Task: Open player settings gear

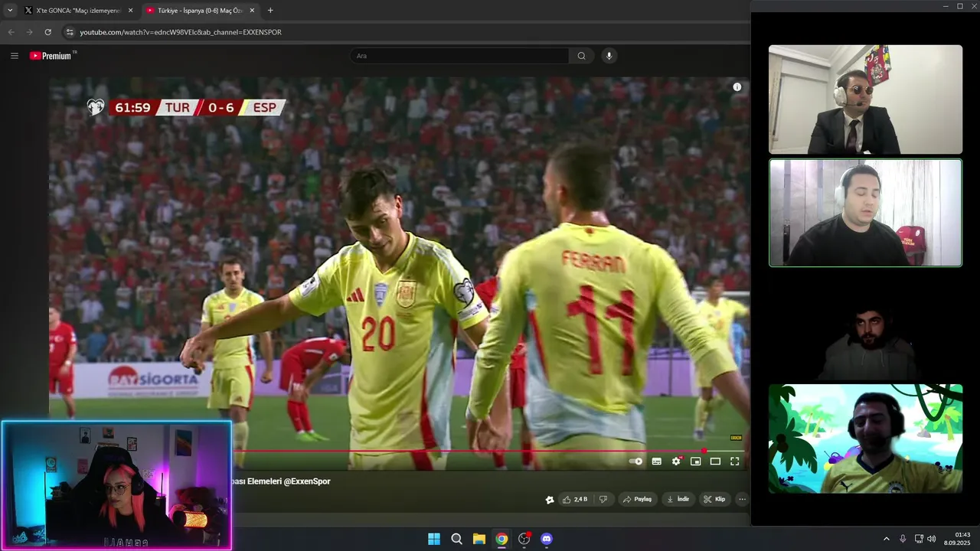Action: 676,461
